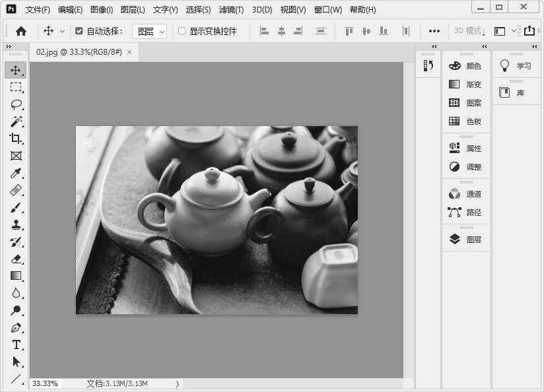Select the Clone Stamp tool
This screenshot has height=392, width=544.
(x=16, y=224)
